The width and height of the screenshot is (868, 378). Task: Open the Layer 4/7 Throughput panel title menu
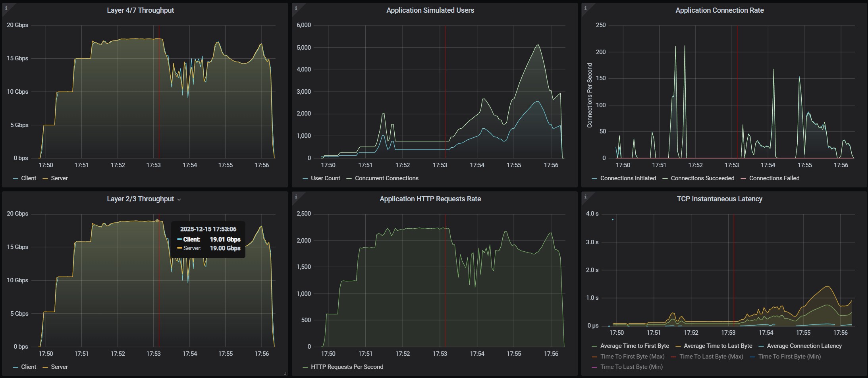(140, 10)
